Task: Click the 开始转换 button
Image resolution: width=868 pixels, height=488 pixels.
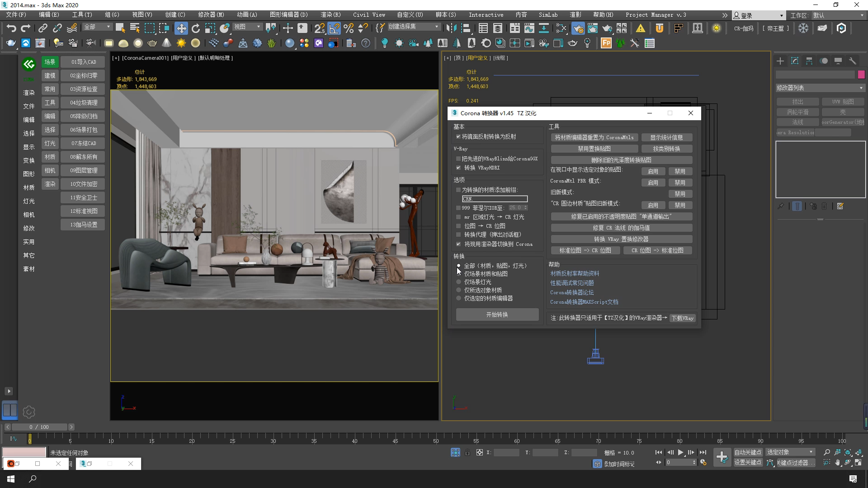Action: tap(497, 314)
